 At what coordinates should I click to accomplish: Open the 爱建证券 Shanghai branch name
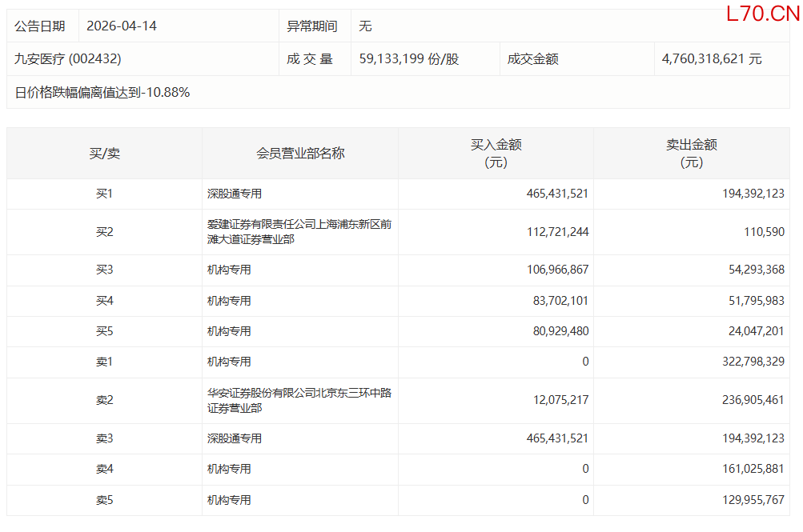click(x=299, y=232)
